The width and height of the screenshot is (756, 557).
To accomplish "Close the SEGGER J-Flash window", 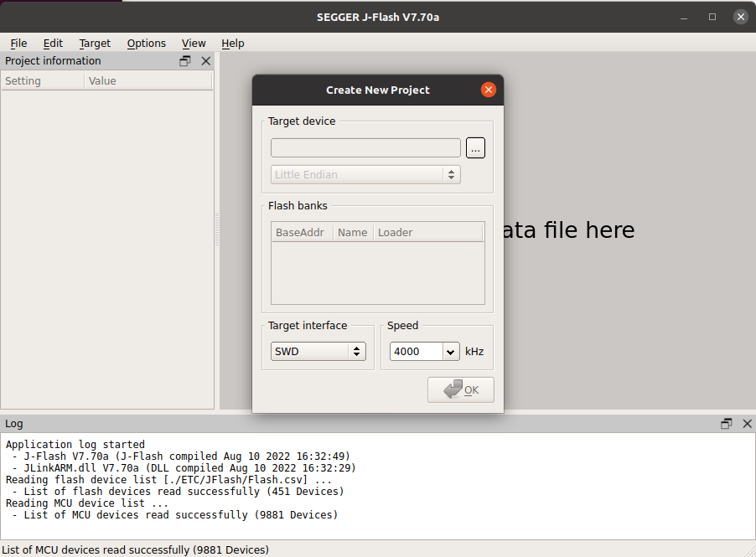I will click(x=741, y=18).
